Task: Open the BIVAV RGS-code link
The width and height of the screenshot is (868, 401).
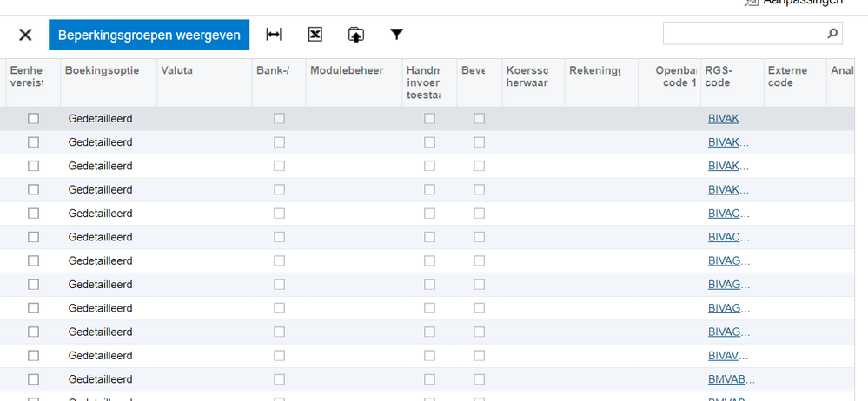Action: click(728, 356)
